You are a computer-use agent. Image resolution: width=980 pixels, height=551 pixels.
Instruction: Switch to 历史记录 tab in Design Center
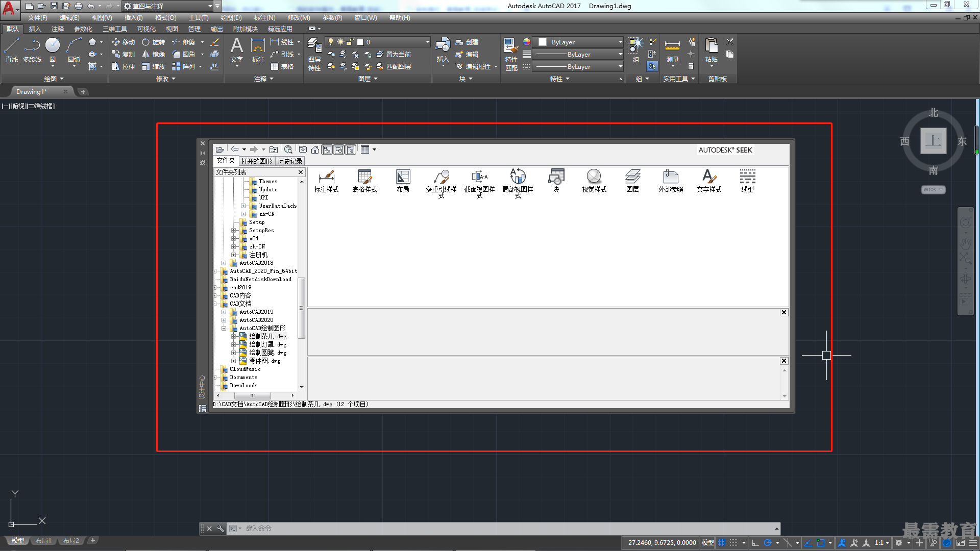(x=290, y=161)
